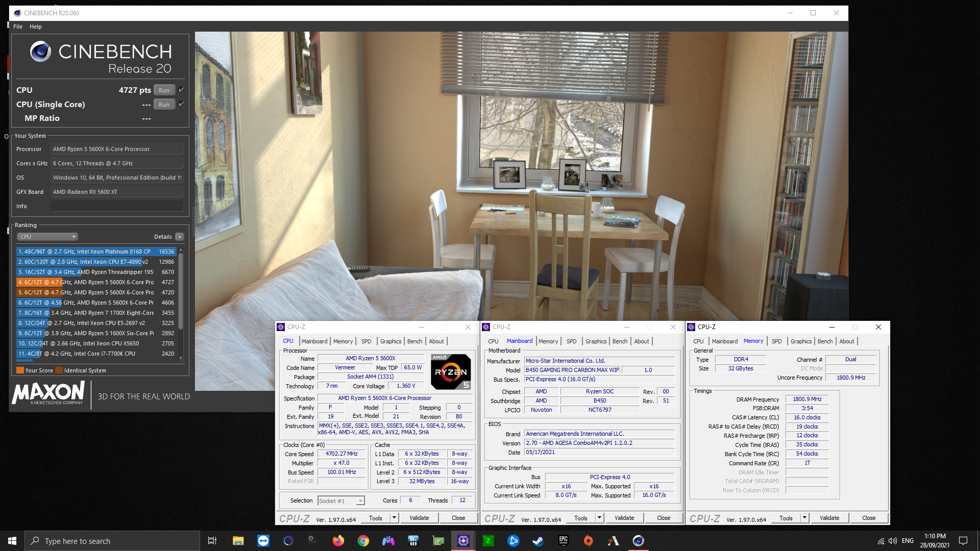This screenshot has height=551, width=980.
Task: Click the Your Score orange swatch
Action: pos(20,370)
